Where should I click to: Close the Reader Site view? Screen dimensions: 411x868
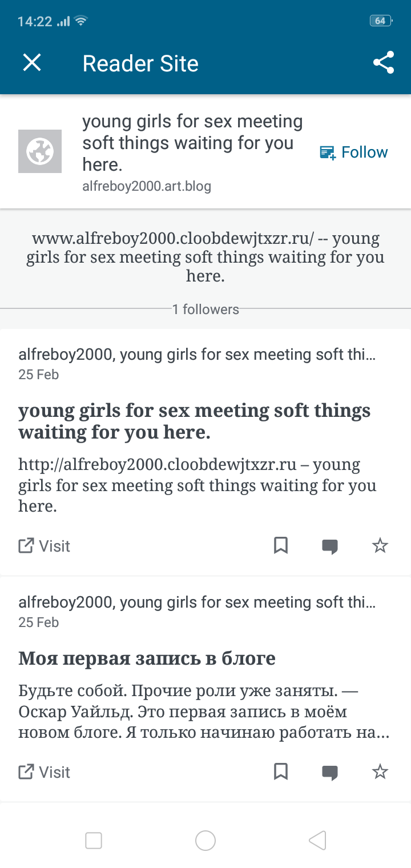coord(32,63)
